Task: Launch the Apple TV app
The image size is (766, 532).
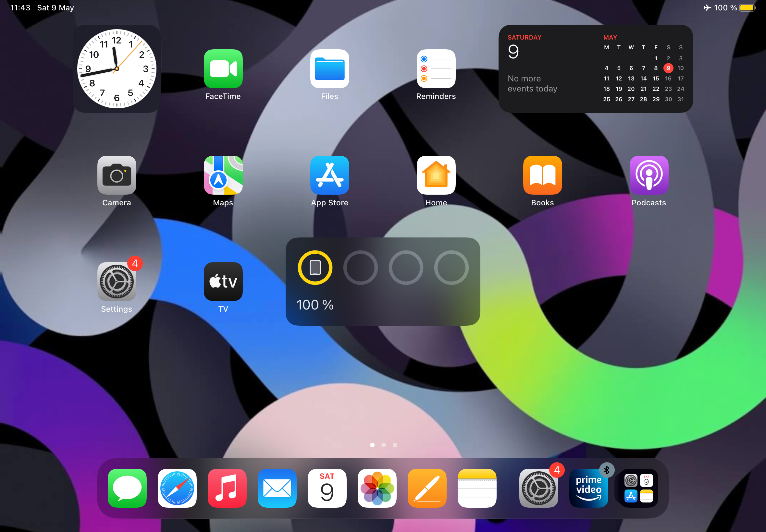Action: pyautogui.click(x=223, y=281)
